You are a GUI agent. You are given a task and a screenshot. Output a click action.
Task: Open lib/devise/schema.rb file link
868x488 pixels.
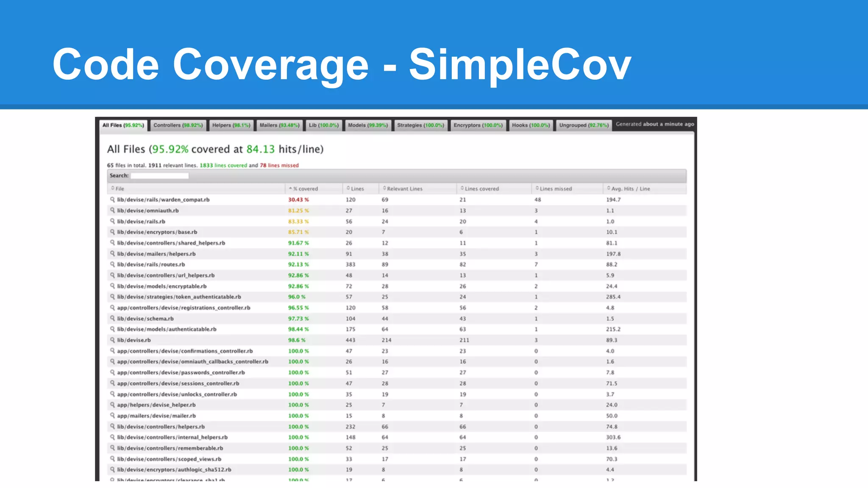[145, 319]
